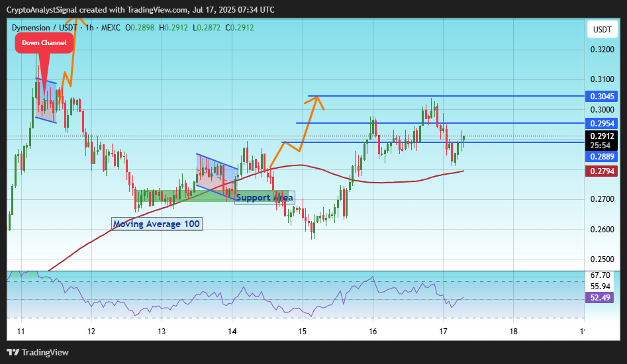
Task: Select the 0.3045 price label
Action: [602, 96]
